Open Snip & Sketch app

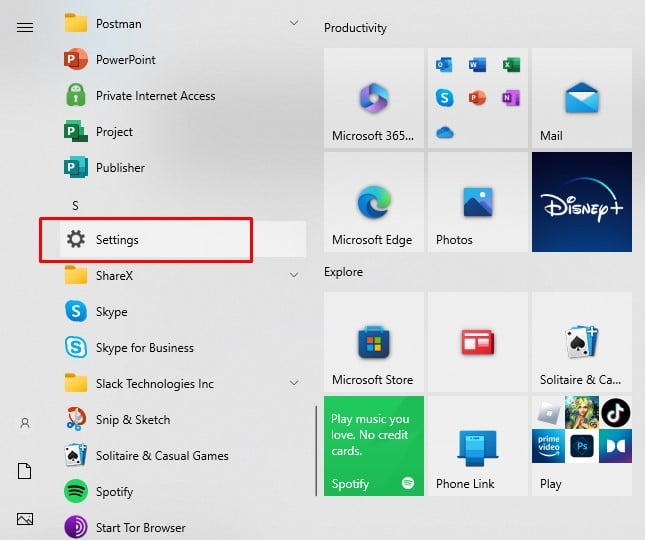[x=183, y=419]
